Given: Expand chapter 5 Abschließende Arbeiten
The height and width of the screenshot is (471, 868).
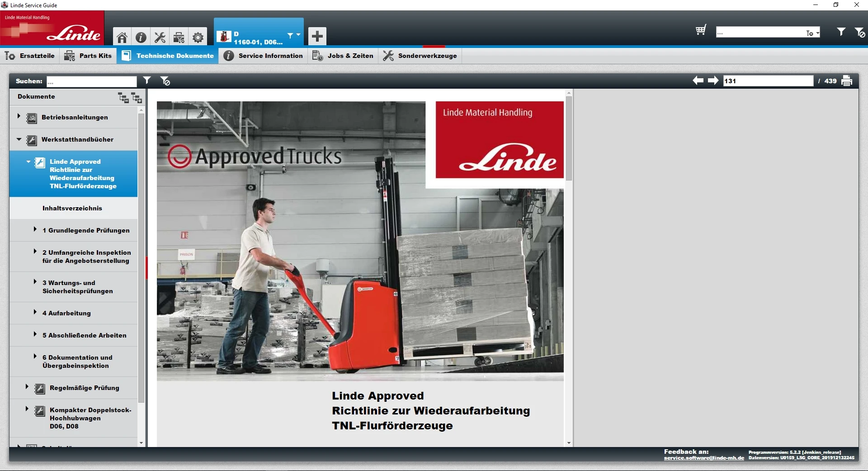Looking at the screenshot, I should 35,334.
